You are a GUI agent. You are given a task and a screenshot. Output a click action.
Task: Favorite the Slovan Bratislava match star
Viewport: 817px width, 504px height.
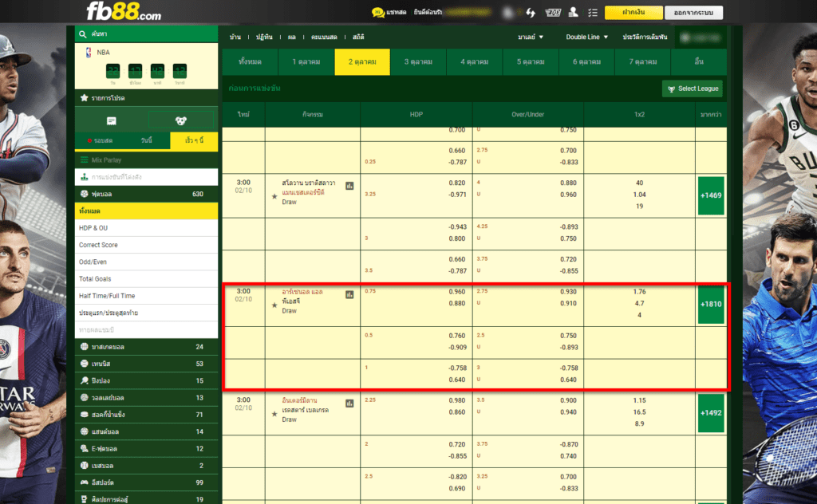[274, 197]
